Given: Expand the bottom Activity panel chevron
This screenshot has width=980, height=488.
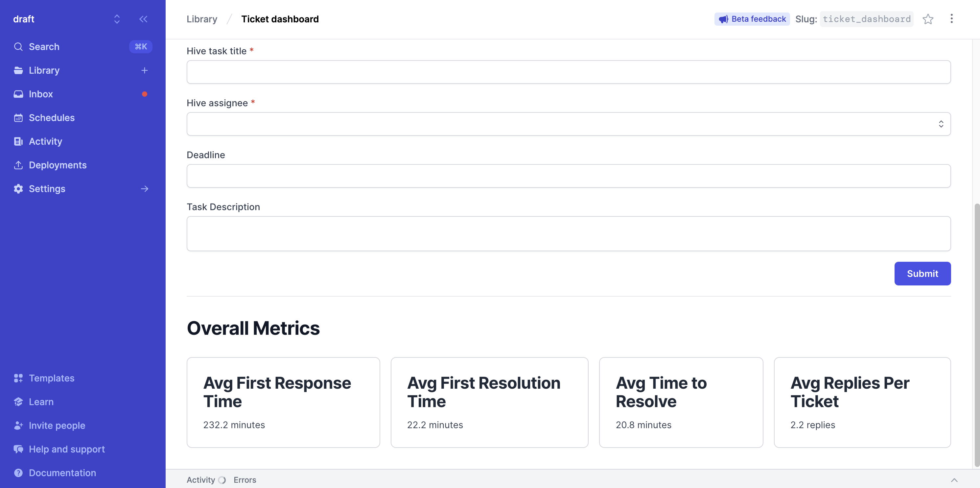Looking at the screenshot, I should [x=954, y=480].
